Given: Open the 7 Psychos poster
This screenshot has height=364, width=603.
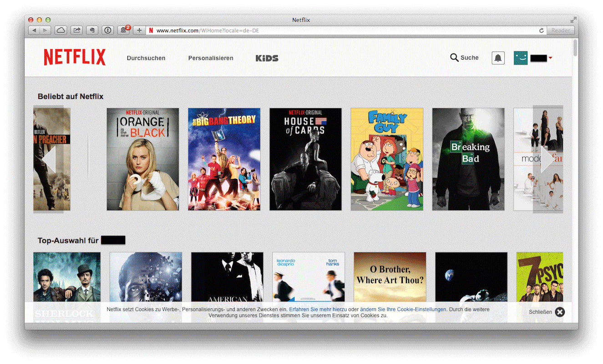Looking at the screenshot, I should 540,277.
